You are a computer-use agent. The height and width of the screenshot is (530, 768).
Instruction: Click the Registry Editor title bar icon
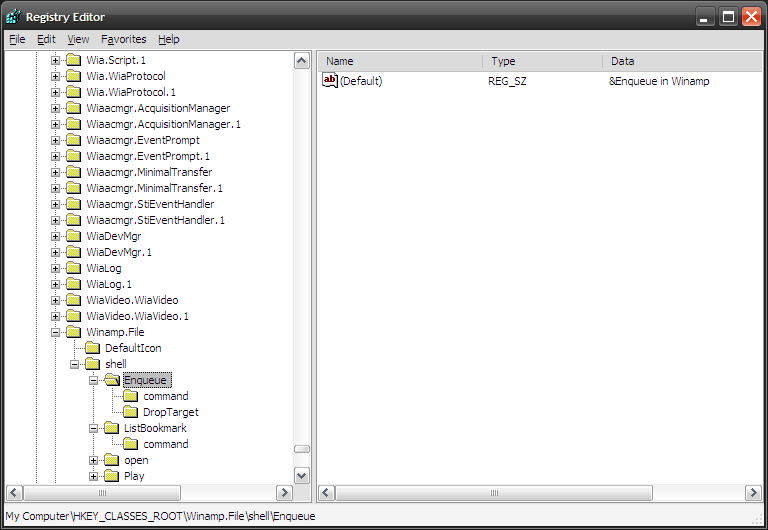click(x=13, y=17)
